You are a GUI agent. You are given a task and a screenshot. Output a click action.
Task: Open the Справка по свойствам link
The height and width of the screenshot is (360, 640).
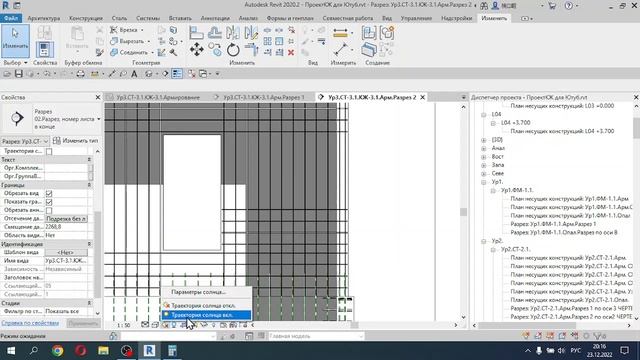tap(30, 323)
